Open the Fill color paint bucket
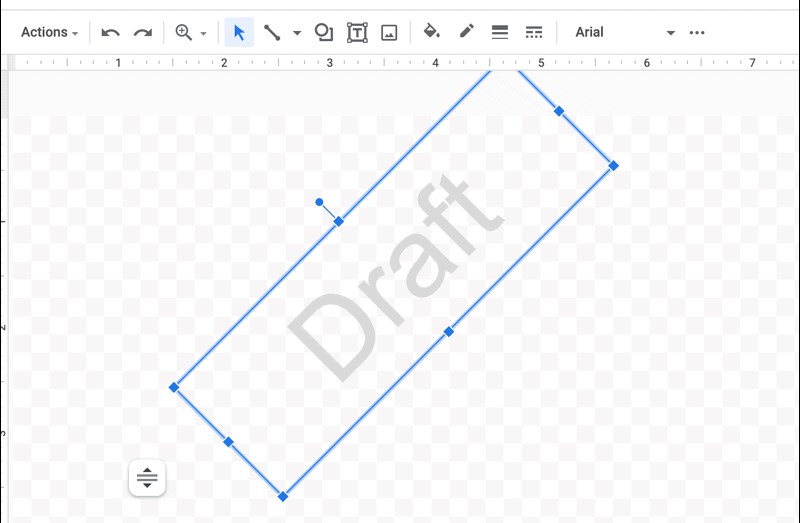 pos(432,32)
